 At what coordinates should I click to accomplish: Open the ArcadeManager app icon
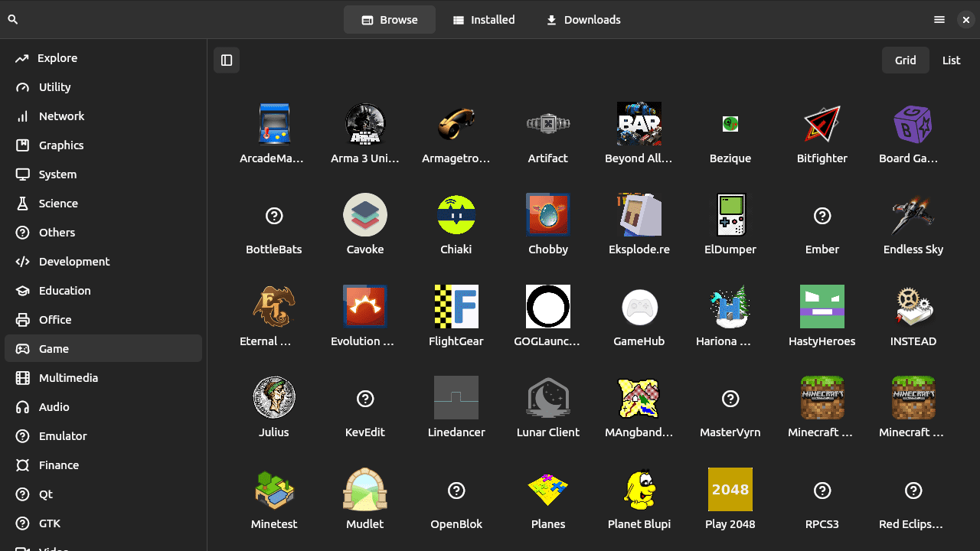pyautogui.click(x=274, y=124)
